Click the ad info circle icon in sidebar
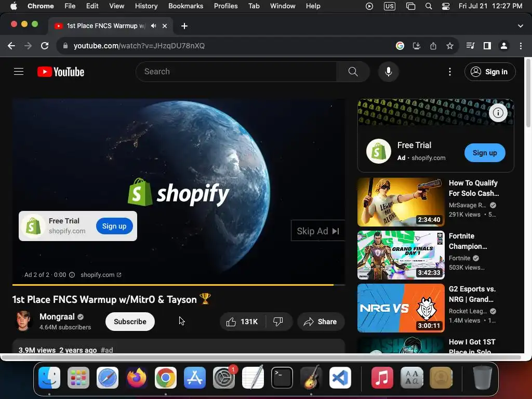 [498, 113]
